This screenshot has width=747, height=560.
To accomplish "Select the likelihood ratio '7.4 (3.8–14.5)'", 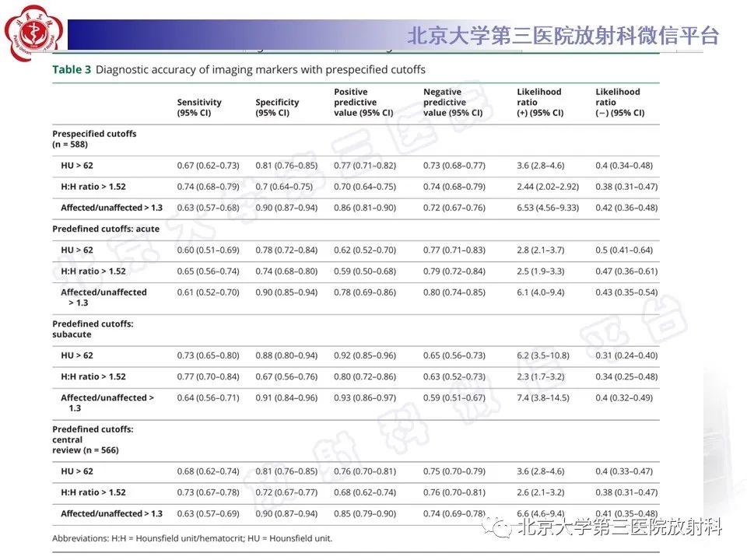I will point(543,397).
